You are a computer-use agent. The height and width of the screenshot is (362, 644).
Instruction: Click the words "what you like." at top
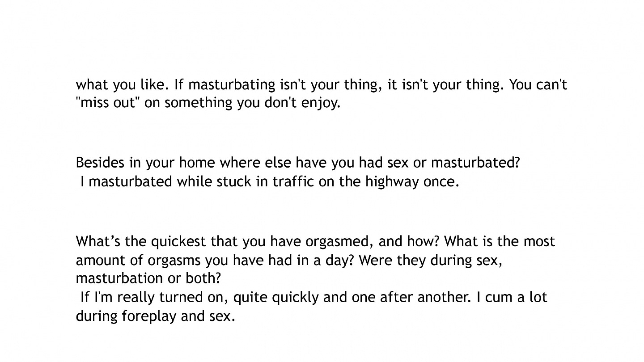coord(123,84)
